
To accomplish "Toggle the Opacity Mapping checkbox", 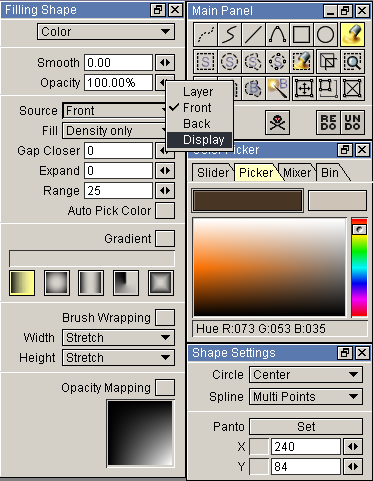I will click(165, 388).
